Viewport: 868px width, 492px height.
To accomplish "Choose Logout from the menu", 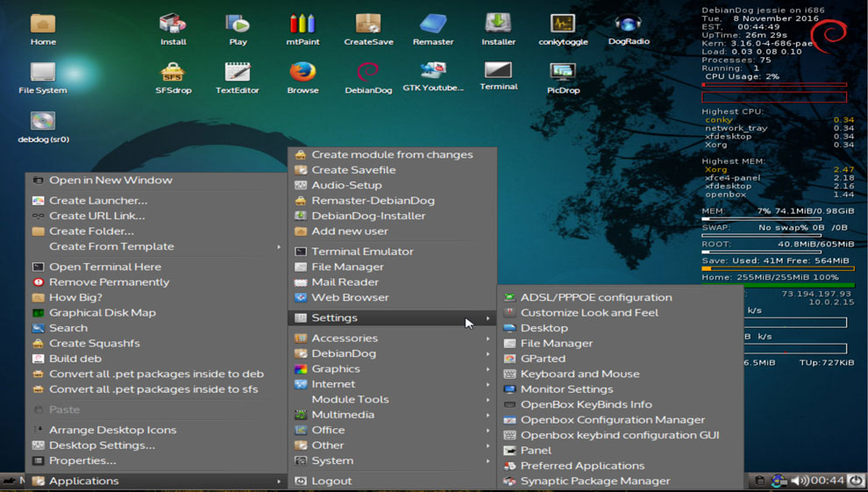I will [x=393, y=481].
